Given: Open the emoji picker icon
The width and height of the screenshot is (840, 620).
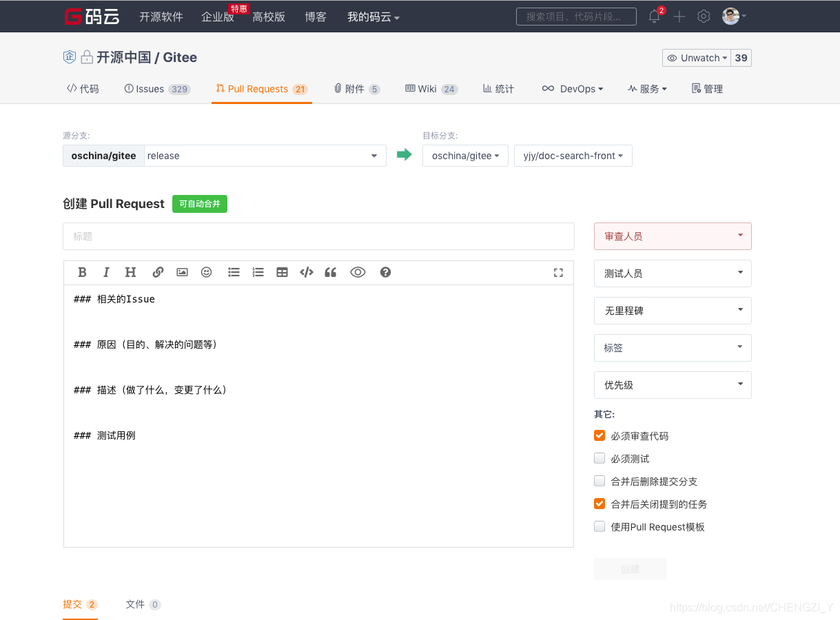Looking at the screenshot, I should 206,272.
